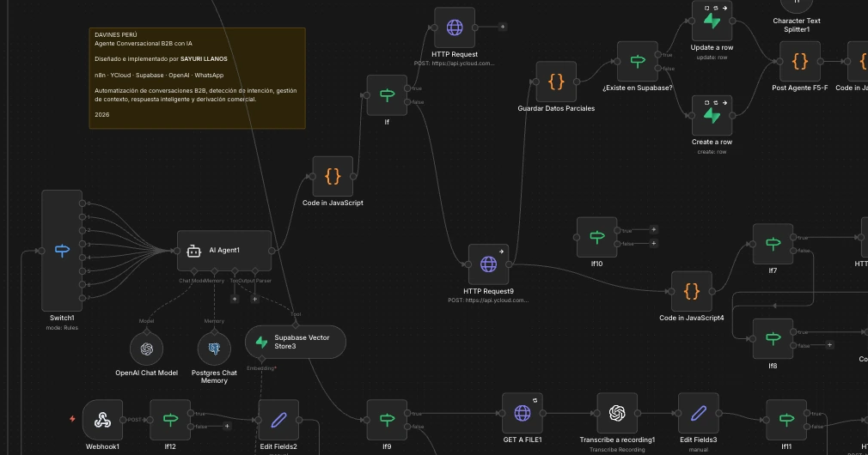The width and height of the screenshot is (868, 455).
Task: Add node on If8 false branch
Action: pyautogui.click(x=830, y=345)
